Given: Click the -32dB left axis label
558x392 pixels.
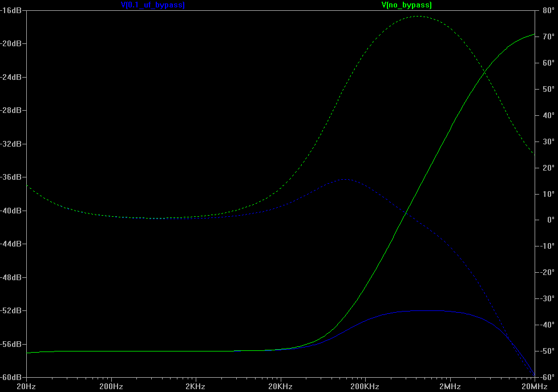Looking at the screenshot, I should [x=11, y=144].
